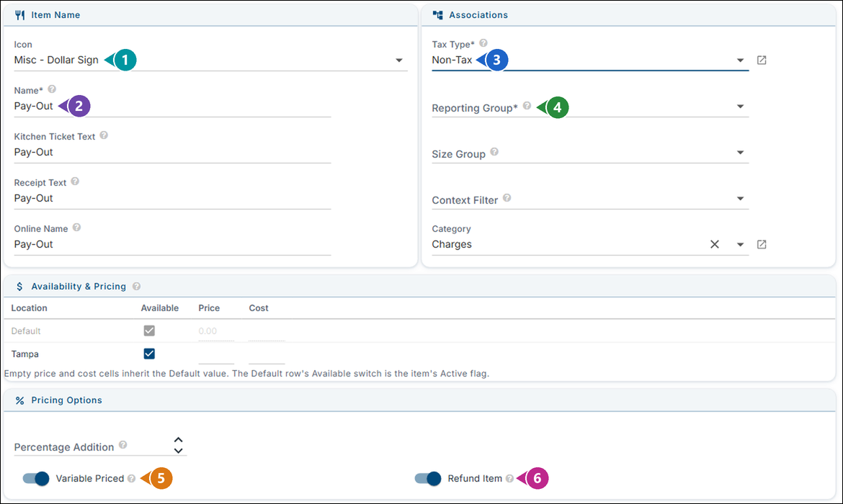Click help icon beside Availability & Pricing
Viewport: 843px width, 504px height.
(137, 287)
